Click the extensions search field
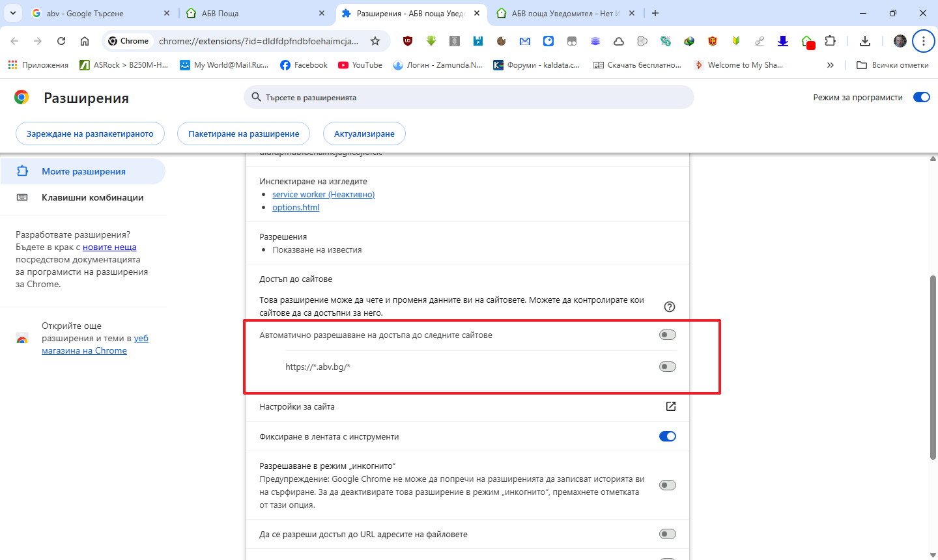This screenshot has height=560, width=938. pyautogui.click(x=468, y=97)
